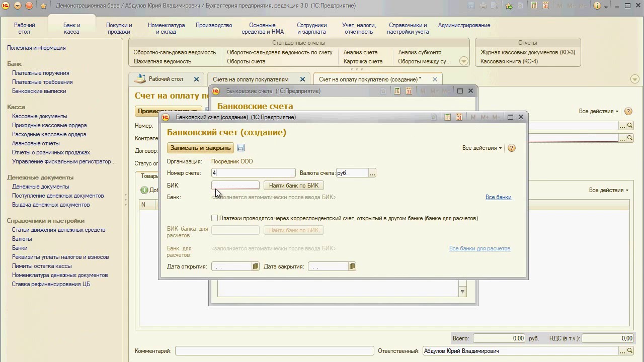Click the Найти банк по БИК button
Viewport: 644px width, 362px height.
click(294, 186)
